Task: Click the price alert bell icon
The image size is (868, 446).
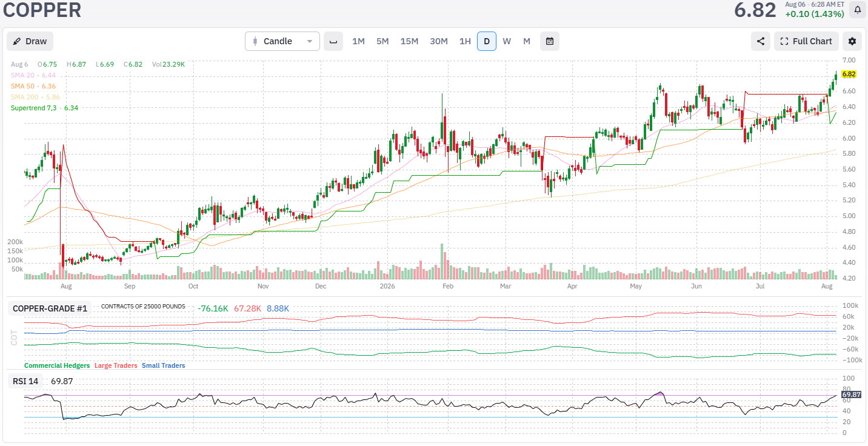Action: click(x=858, y=10)
